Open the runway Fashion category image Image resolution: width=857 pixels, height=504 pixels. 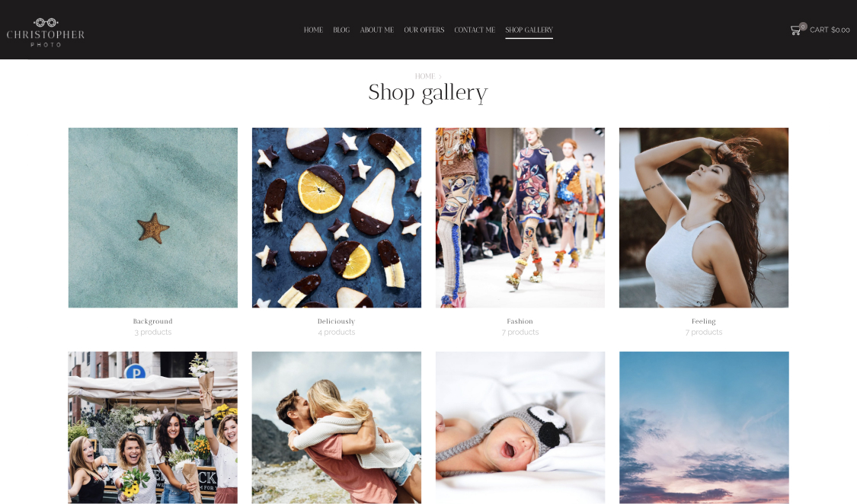[x=520, y=218]
